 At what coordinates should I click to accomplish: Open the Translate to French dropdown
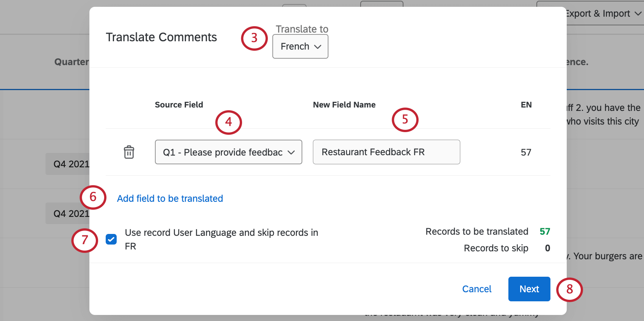(300, 47)
